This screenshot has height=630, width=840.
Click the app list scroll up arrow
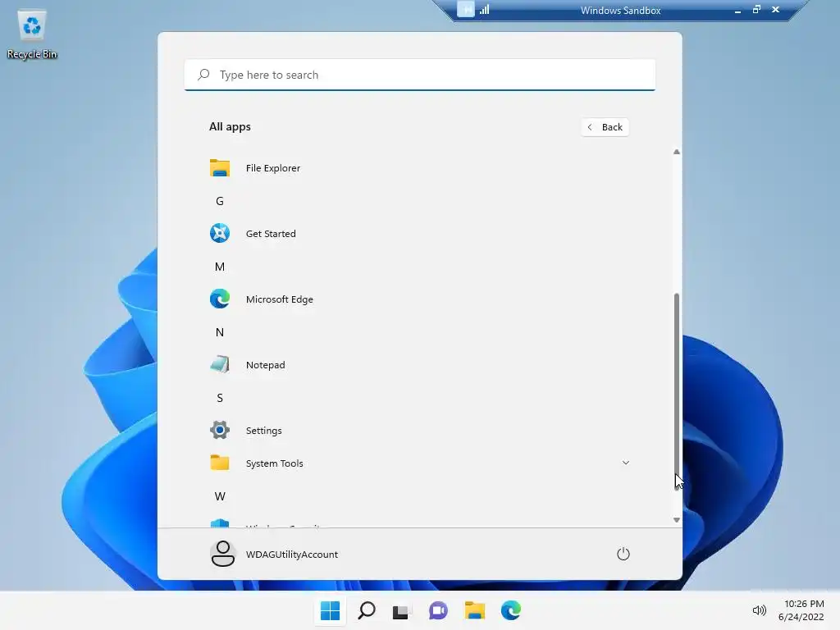click(x=677, y=152)
